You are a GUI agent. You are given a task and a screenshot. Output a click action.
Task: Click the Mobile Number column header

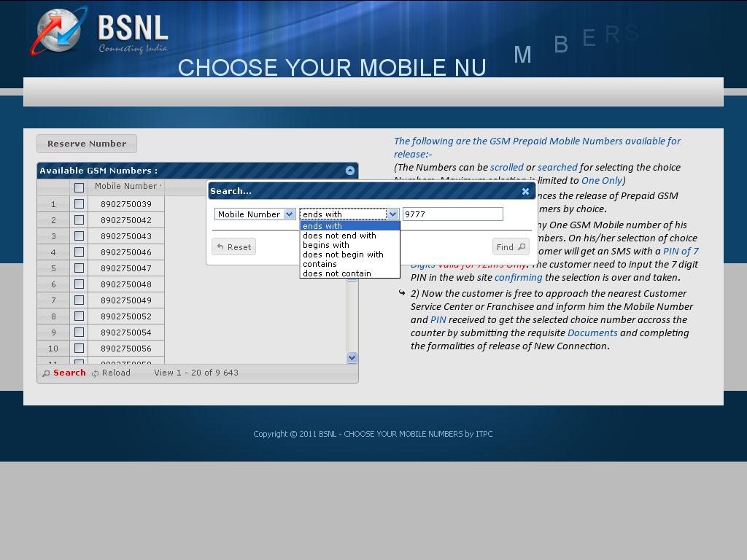(x=125, y=186)
